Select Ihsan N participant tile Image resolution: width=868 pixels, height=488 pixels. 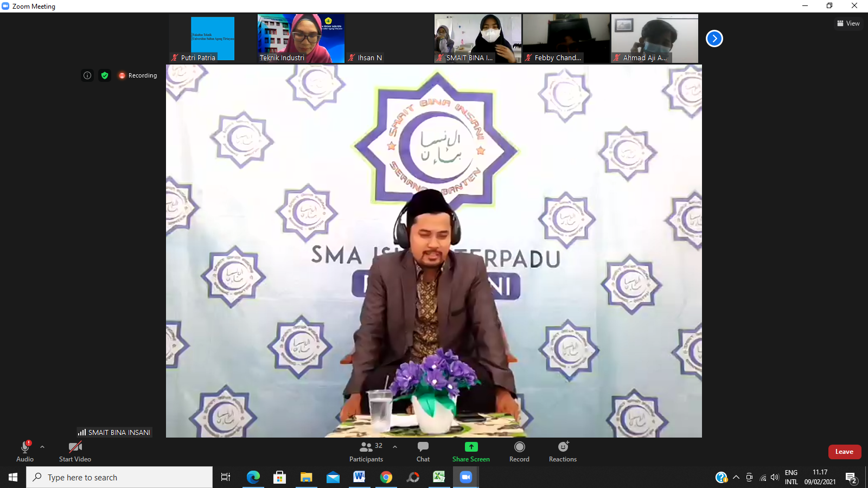pos(390,38)
